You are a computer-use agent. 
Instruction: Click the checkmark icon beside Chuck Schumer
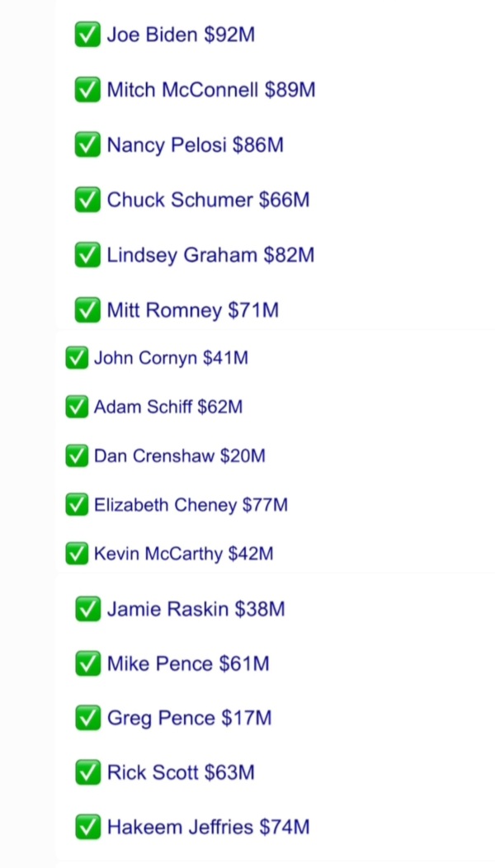[x=87, y=200]
